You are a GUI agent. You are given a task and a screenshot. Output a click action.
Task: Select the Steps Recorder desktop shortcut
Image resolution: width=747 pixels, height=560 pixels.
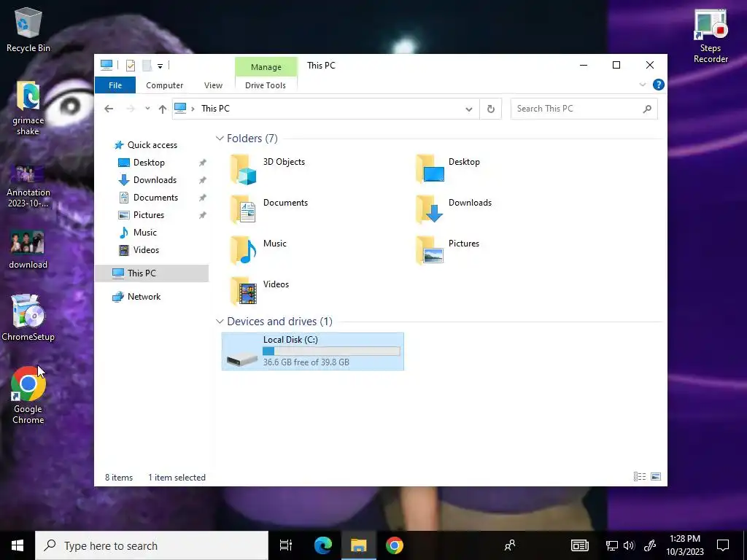click(711, 36)
